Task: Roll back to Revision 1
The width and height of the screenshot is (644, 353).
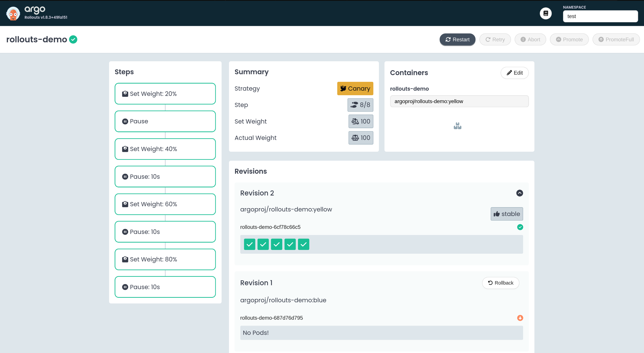Action: coord(500,283)
